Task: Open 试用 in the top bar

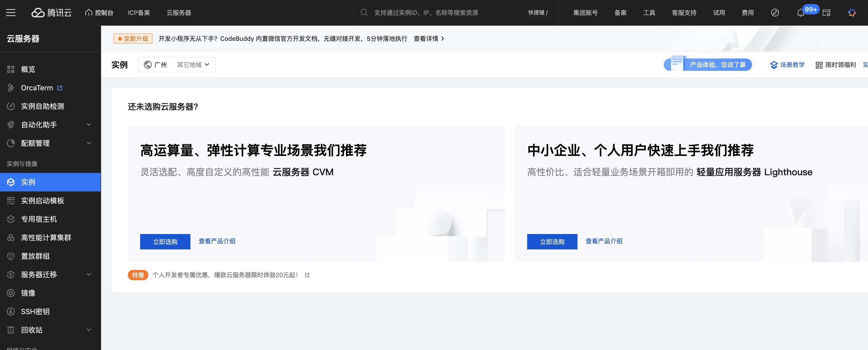Action: 719,13
